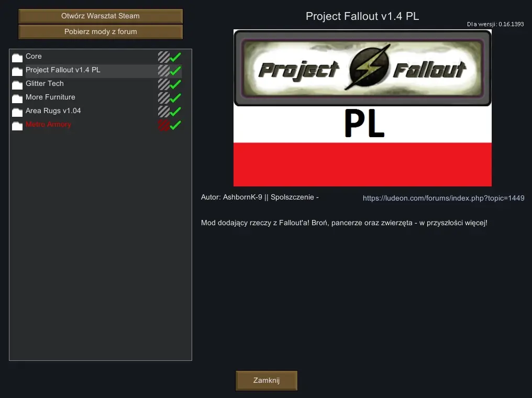Click the red striped handle on Metro Armory

click(x=163, y=125)
